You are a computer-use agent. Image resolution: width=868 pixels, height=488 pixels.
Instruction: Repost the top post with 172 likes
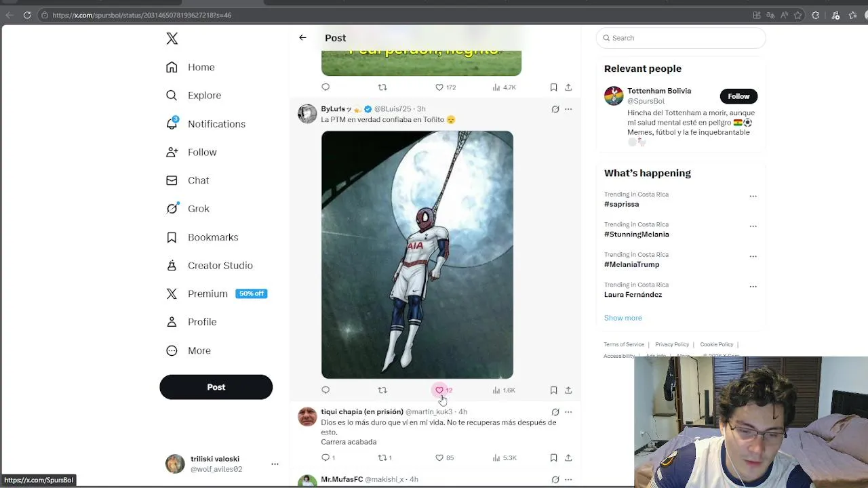pyautogui.click(x=382, y=87)
